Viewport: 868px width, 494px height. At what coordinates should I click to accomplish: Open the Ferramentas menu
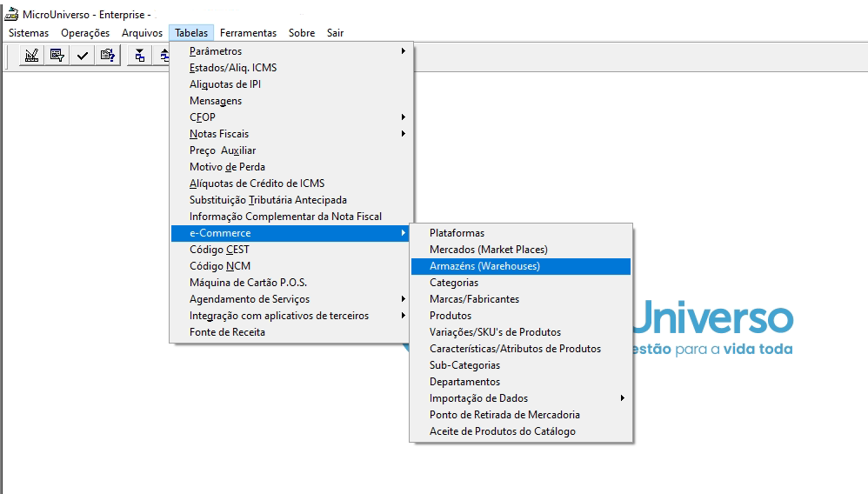[248, 33]
